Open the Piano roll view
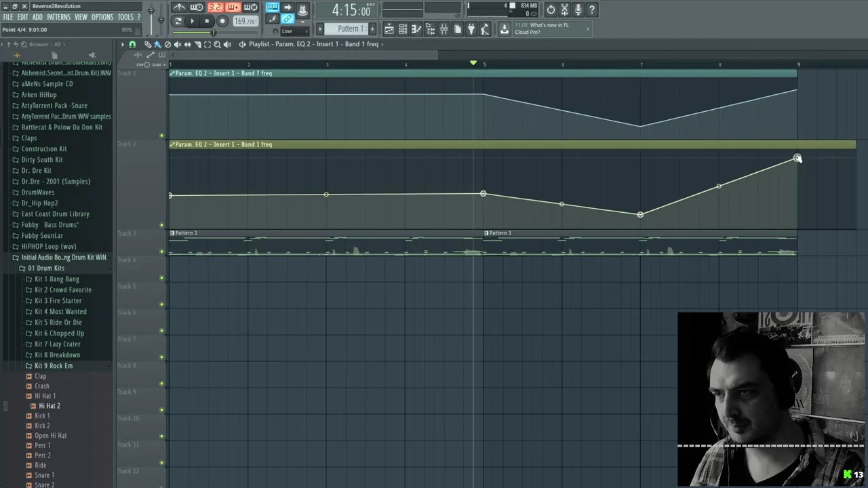868x488 pixels. pyautogui.click(x=417, y=29)
